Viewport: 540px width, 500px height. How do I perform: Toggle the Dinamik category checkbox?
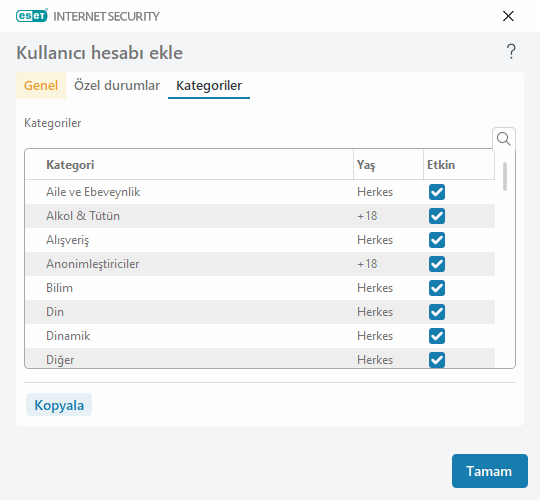point(437,336)
